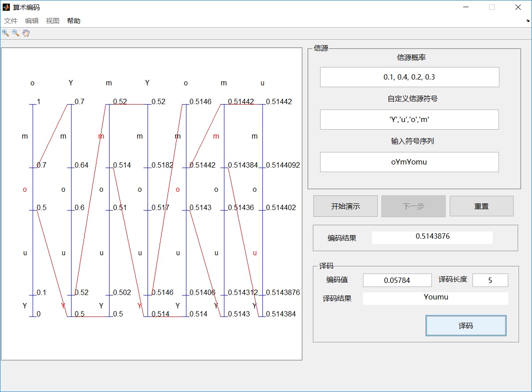Viewport: 532px width, 392px height.
Task: Click the MATLAB logo in the title bar
Action: (6, 7)
